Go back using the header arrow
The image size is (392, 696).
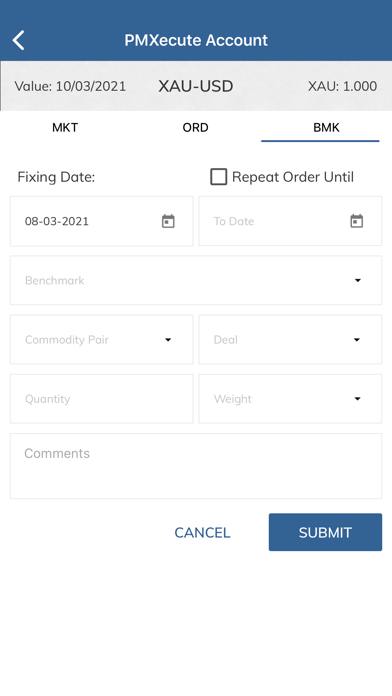point(19,40)
